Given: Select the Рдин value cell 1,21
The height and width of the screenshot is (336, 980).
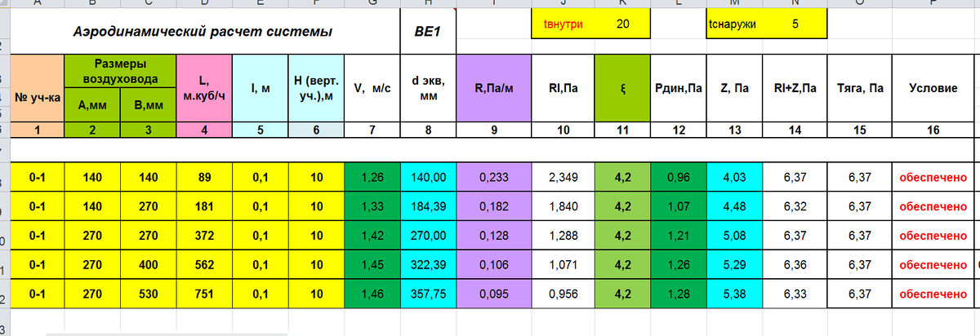Looking at the screenshot, I should click(679, 236).
